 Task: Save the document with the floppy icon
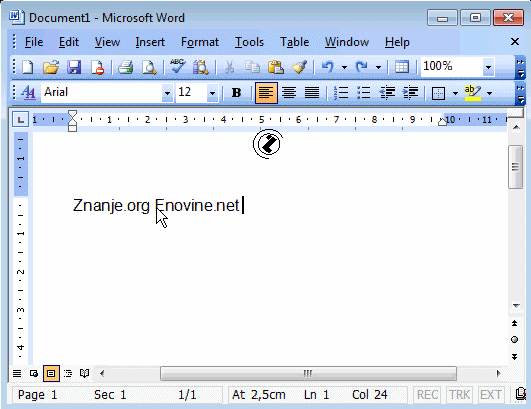[x=74, y=67]
